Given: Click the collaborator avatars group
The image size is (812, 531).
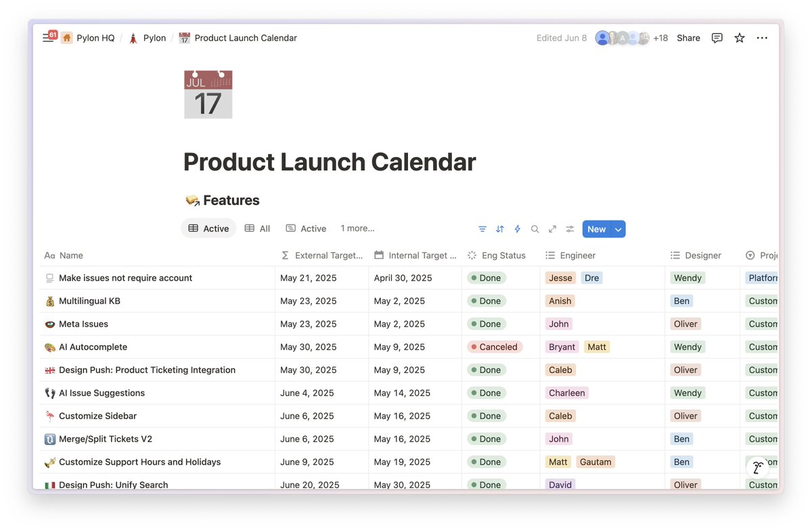Looking at the screenshot, I should [x=623, y=38].
